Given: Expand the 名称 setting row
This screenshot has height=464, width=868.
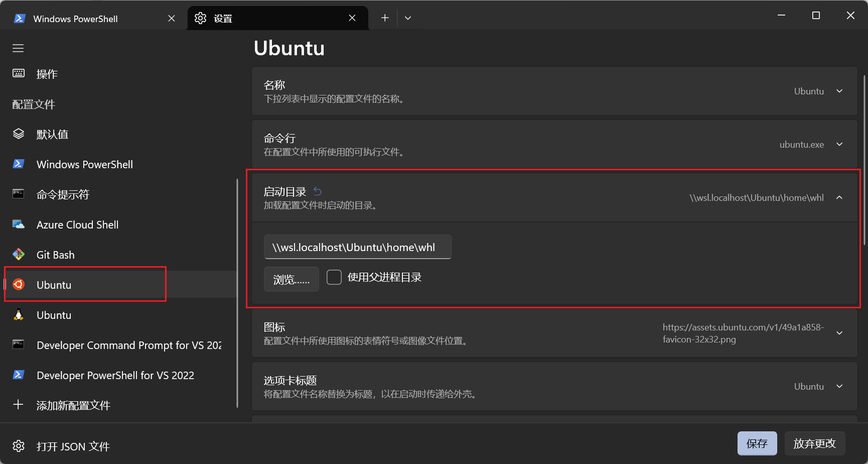Looking at the screenshot, I should (839, 91).
